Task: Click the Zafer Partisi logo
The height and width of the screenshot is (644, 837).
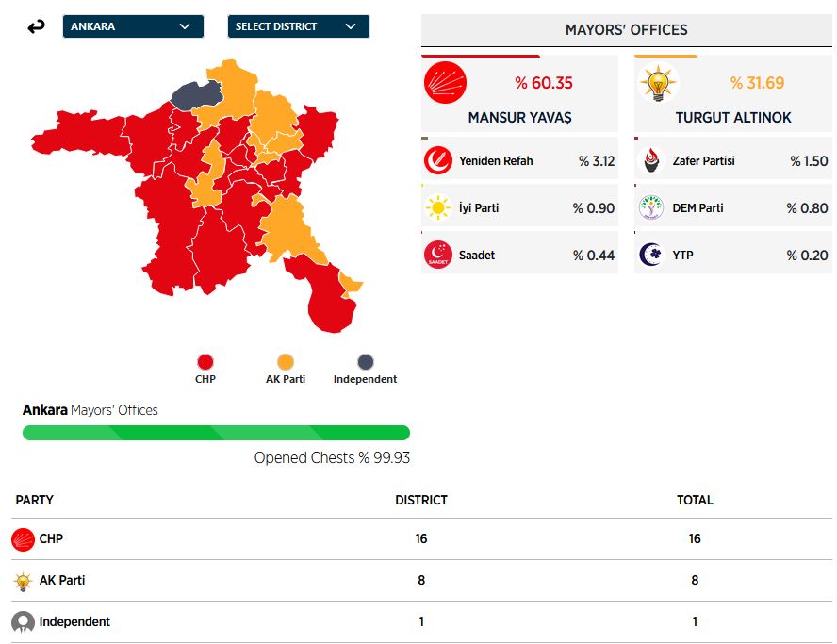Action: point(652,161)
